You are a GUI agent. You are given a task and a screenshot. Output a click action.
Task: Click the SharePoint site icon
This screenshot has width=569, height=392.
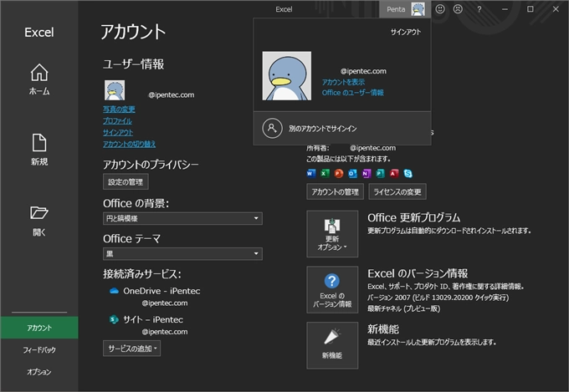(x=114, y=319)
